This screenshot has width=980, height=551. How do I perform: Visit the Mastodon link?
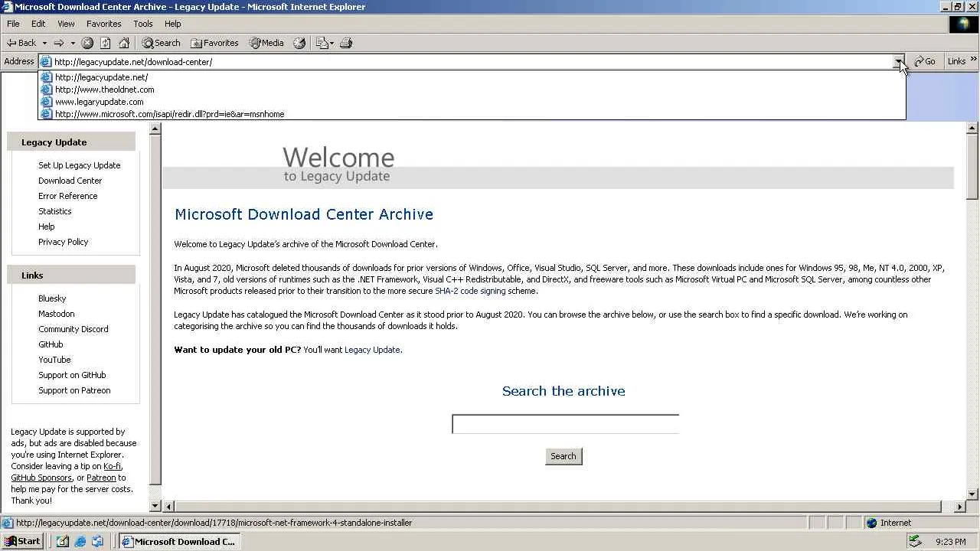(57, 314)
